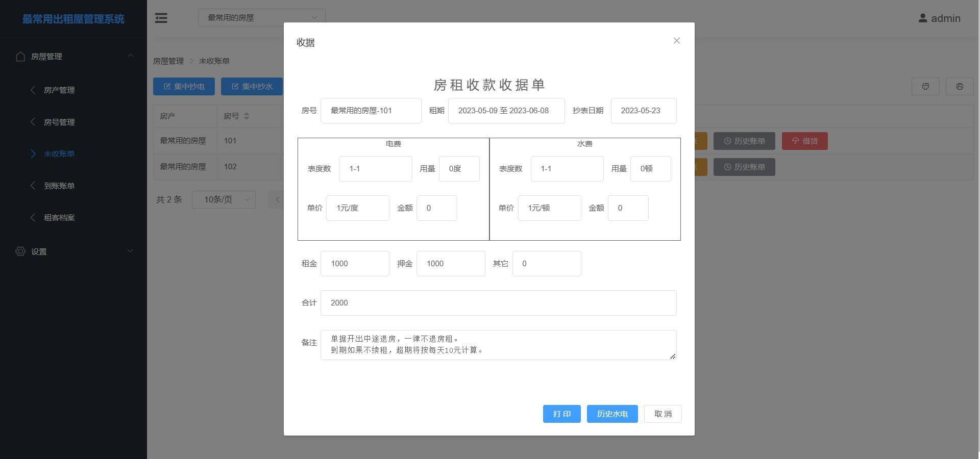Click the 房号 input field in receipt
This screenshot has height=459, width=980.
371,111
